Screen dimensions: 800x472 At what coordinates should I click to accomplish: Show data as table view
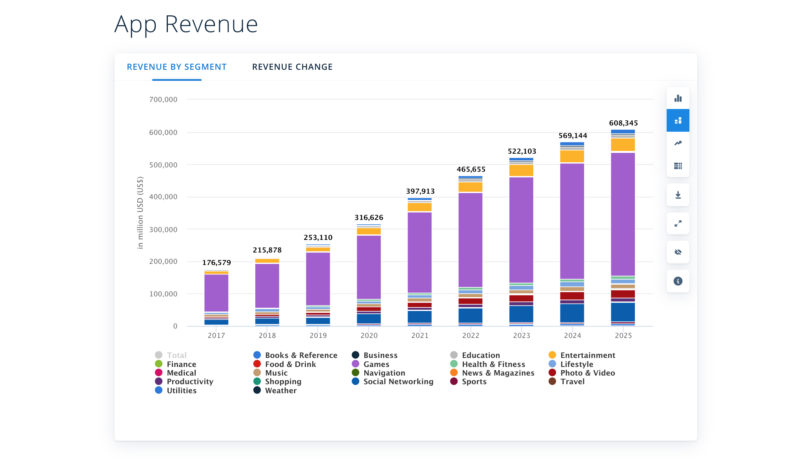coord(678,166)
